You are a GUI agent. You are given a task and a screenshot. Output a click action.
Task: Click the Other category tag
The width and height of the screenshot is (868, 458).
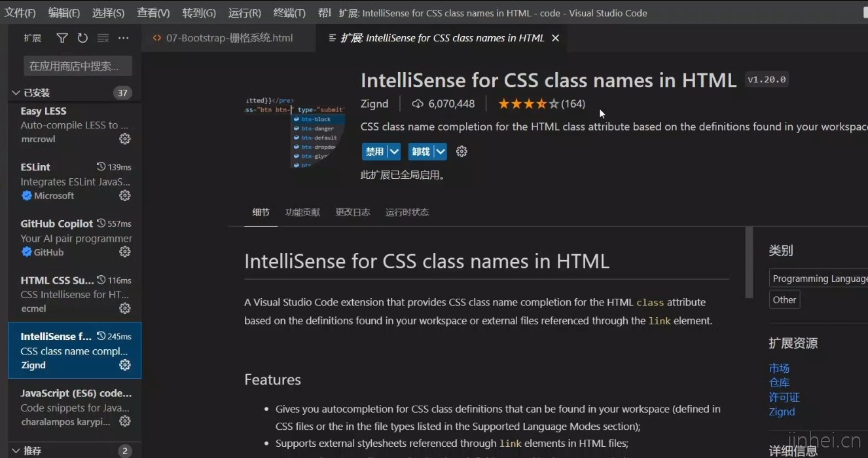pyautogui.click(x=784, y=299)
